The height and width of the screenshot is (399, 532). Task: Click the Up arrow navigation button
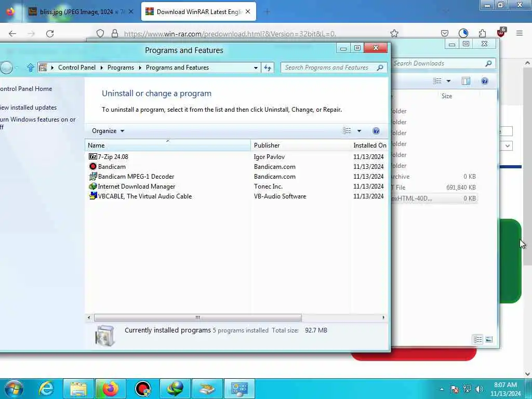coord(31,68)
